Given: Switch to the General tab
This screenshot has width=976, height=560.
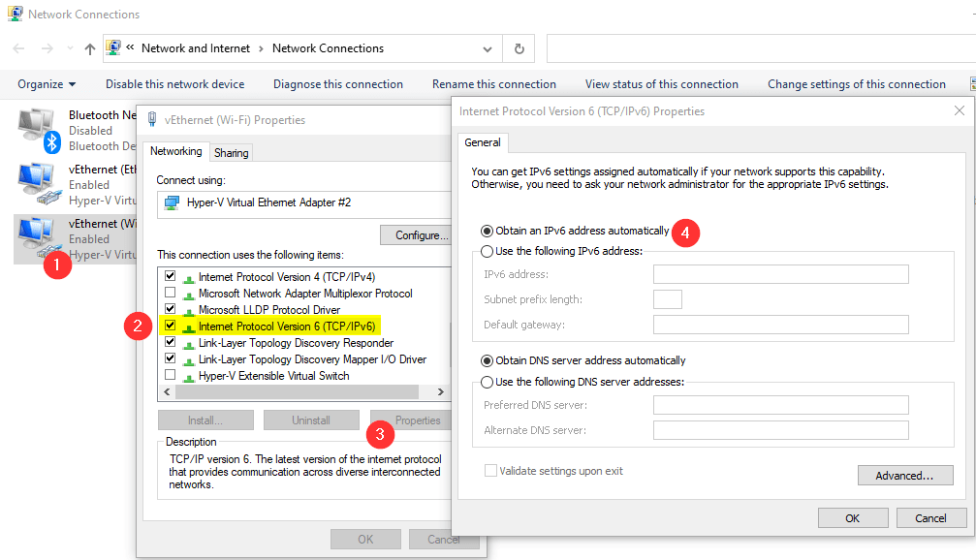Looking at the screenshot, I should (482, 142).
